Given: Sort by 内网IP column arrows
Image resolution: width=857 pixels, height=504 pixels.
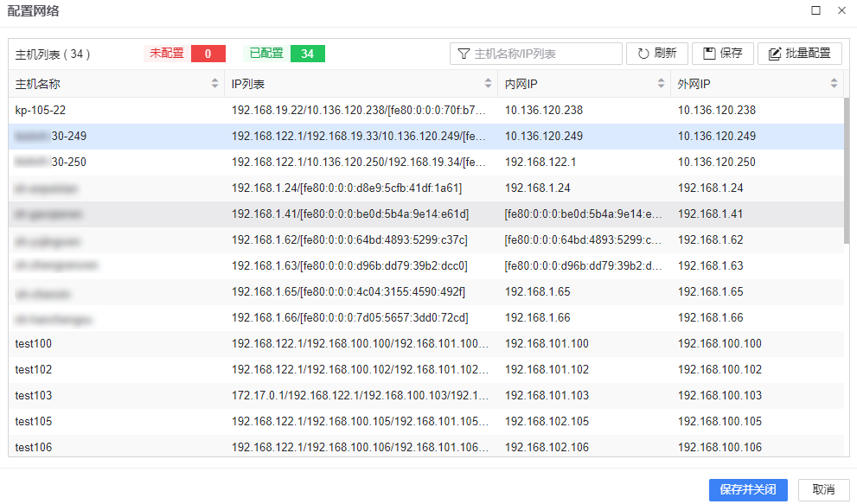Looking at the screenshot, I should (661, 84).
